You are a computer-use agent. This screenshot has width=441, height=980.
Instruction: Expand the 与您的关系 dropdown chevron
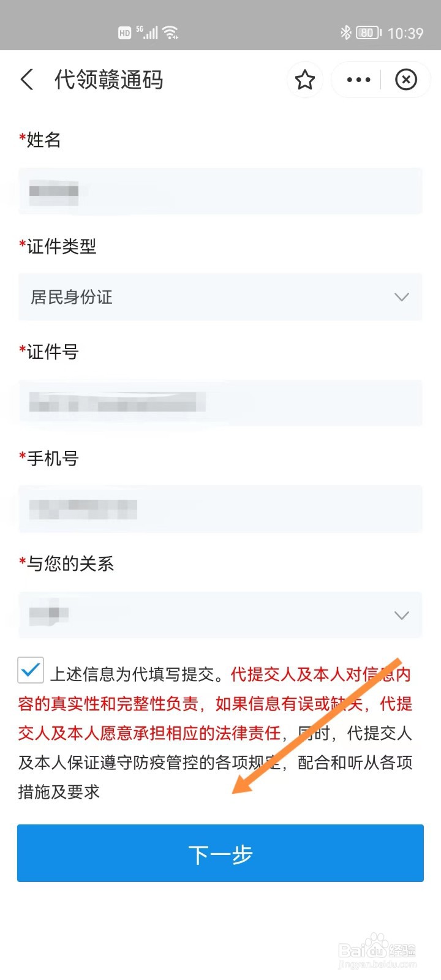(x=402, y=615)
